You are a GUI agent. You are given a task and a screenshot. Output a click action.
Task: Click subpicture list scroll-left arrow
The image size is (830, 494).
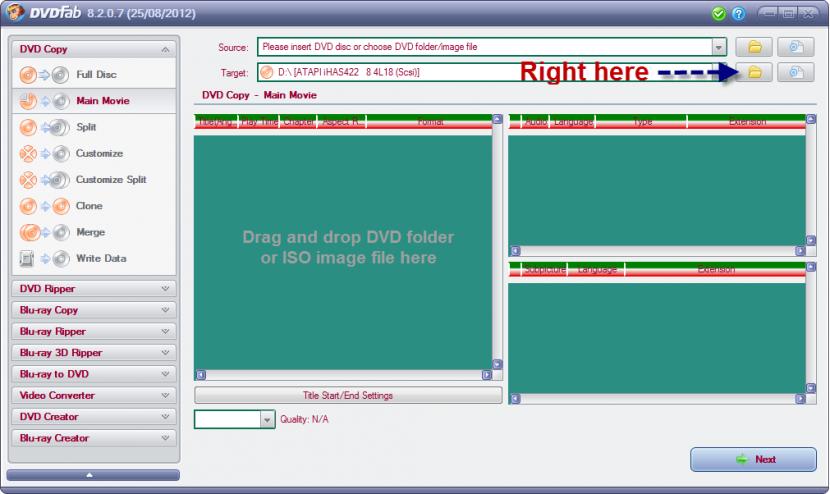pyautogui.click(x=515, y=399)
